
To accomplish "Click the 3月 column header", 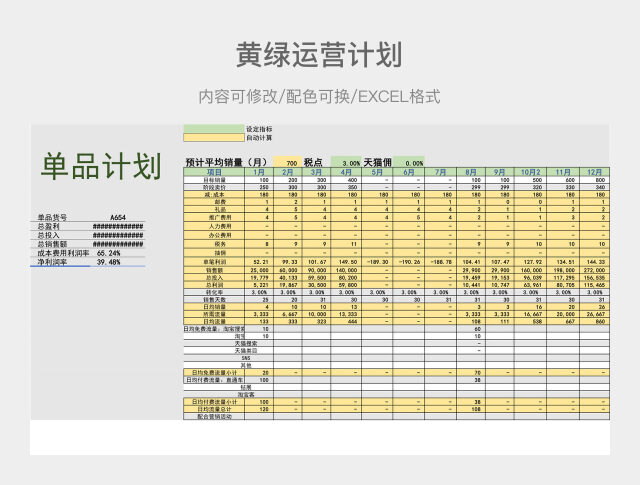I will pyautogui.click(x=316, y=172).
